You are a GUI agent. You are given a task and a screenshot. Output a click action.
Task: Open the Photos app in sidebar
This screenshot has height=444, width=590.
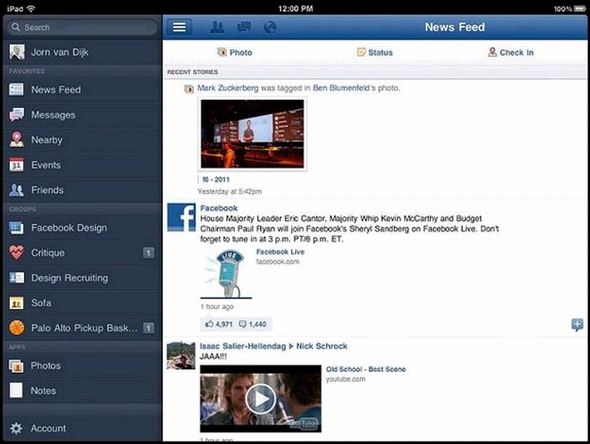coord(82,366)
